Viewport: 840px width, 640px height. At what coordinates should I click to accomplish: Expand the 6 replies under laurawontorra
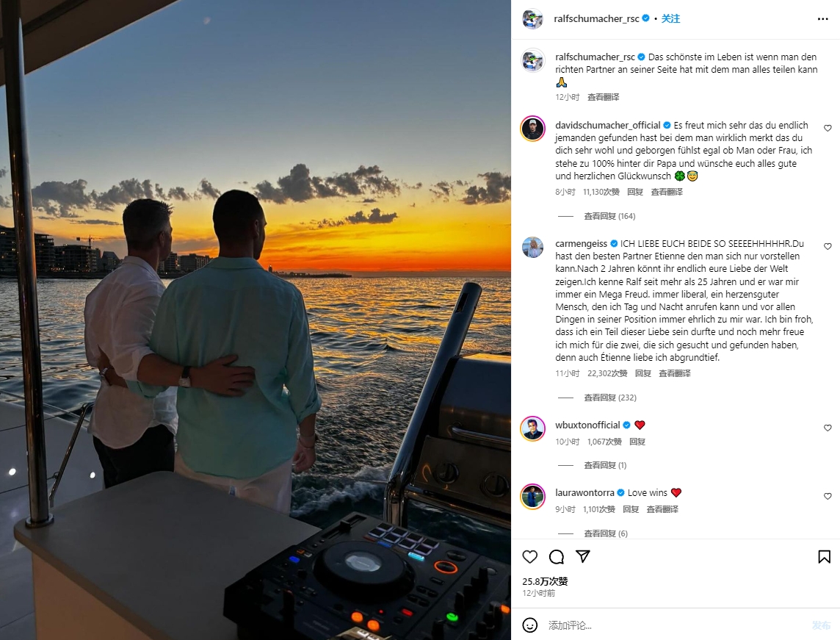click(605, 533)
